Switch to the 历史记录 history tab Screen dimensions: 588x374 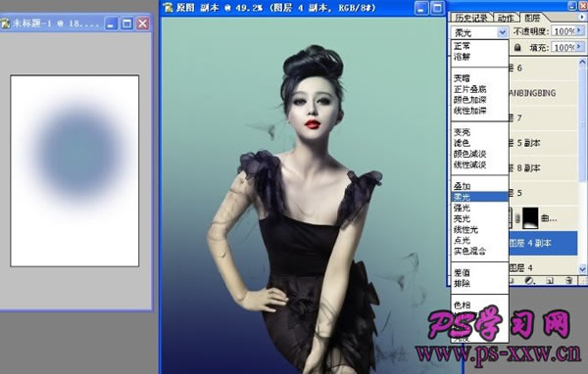click(471, 18)
